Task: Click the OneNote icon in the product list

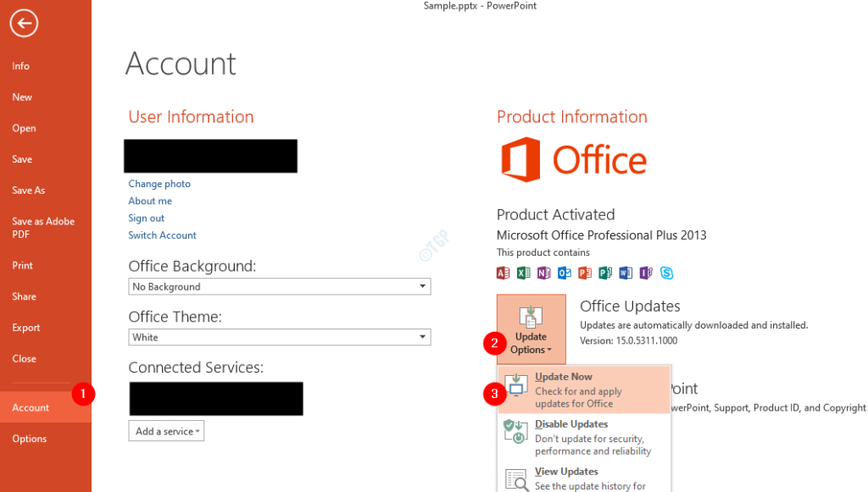Action: pos(543,272)
